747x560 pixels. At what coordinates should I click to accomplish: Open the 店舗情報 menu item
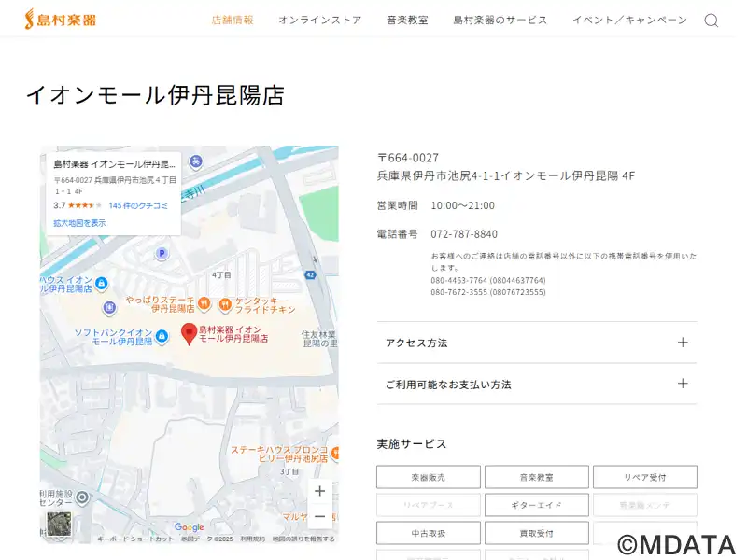click(x=233, y=20)
